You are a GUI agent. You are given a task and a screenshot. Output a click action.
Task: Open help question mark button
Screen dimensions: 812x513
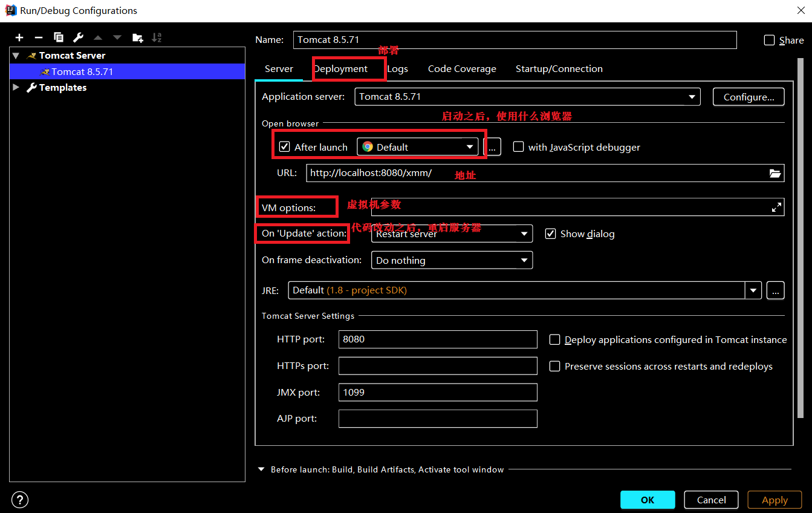[x=20, y=500]
